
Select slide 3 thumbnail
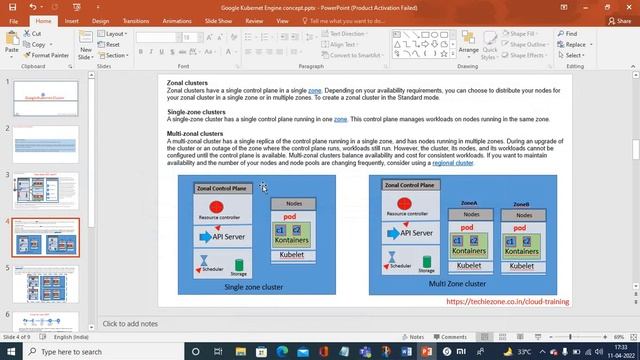coord(45,190)
